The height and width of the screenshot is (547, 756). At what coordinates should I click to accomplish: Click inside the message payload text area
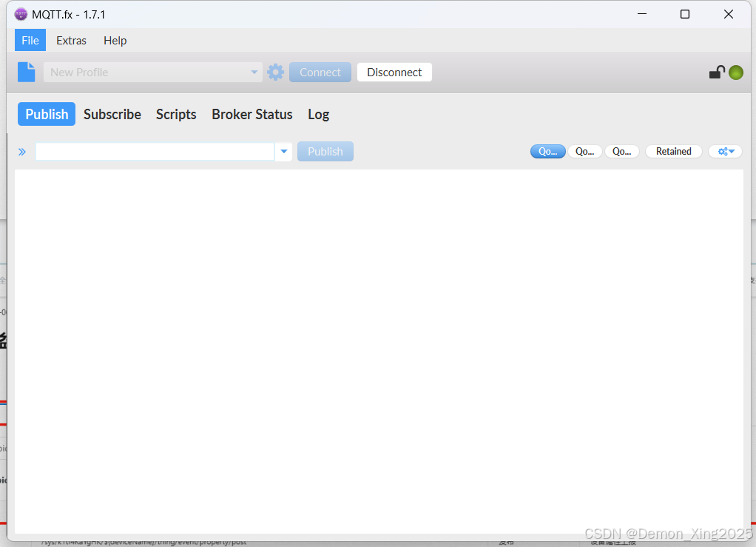click(379, 351)
